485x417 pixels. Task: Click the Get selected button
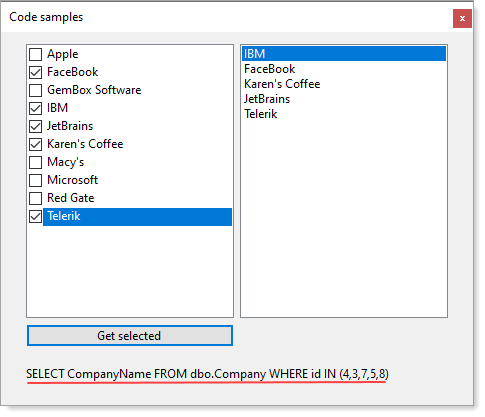(x=130, y=336)
